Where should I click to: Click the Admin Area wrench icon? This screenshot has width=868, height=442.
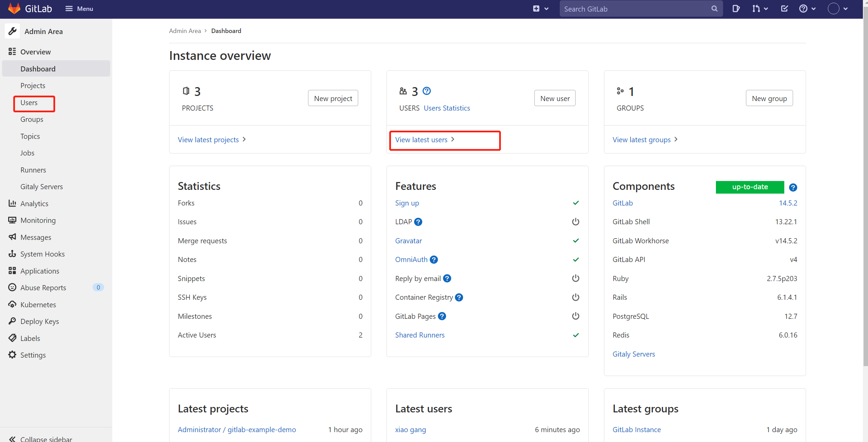coord(12,31)
